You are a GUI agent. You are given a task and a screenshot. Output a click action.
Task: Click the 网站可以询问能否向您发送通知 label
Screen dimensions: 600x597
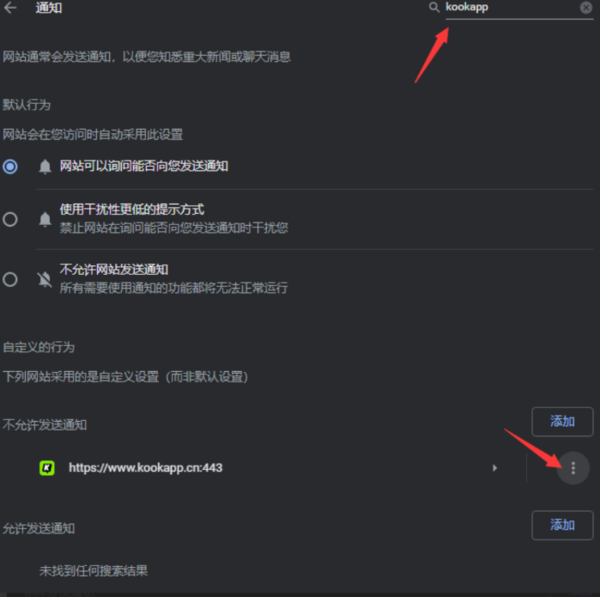[x=144, y=166]
